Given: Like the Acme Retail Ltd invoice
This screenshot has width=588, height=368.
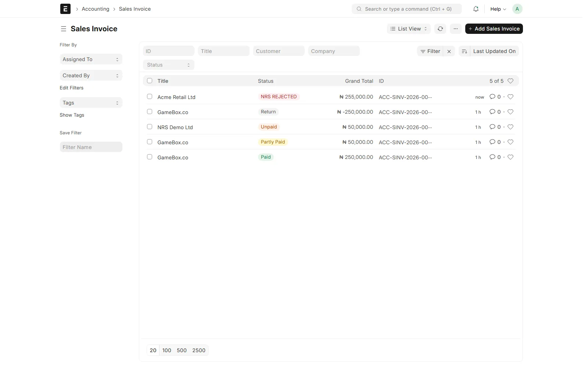Looking at the screenshot, I should (x=510, y=97).
